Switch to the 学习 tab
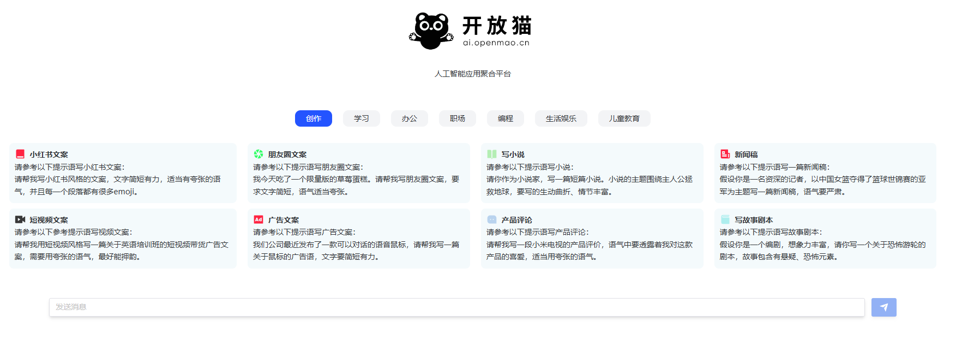 [362, 118]
